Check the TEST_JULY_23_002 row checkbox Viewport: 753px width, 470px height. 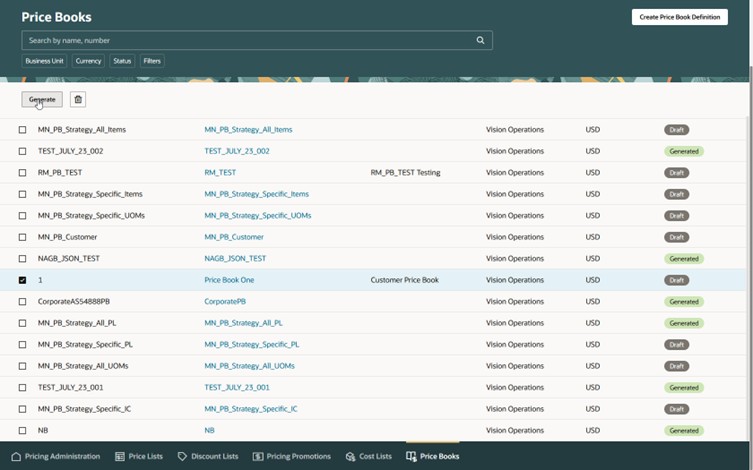point(22,151)
